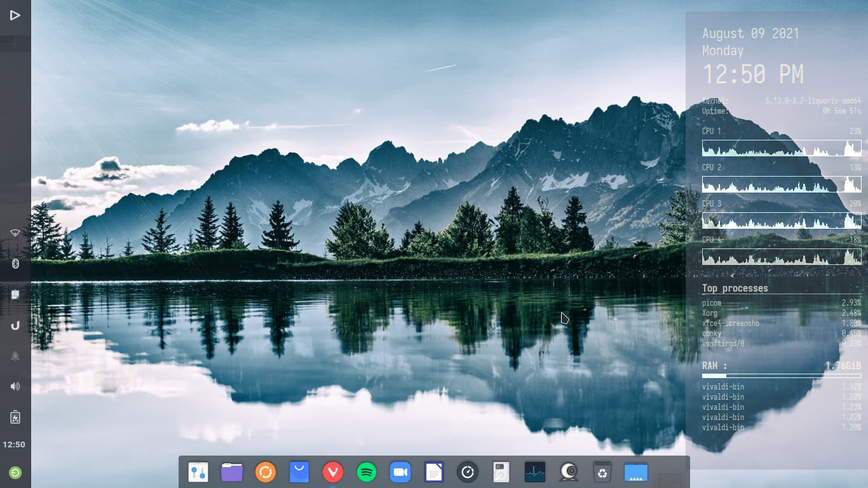Open Spotify from the dock
The width and height of the screenshot is (868, 488).
tap(367, 472)
